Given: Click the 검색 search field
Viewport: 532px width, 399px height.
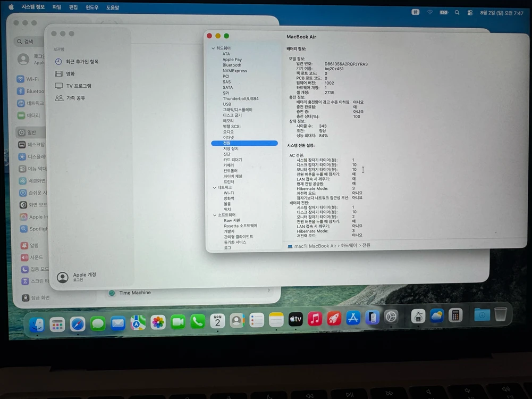Looking at the screenshot, I should (29, 41).
